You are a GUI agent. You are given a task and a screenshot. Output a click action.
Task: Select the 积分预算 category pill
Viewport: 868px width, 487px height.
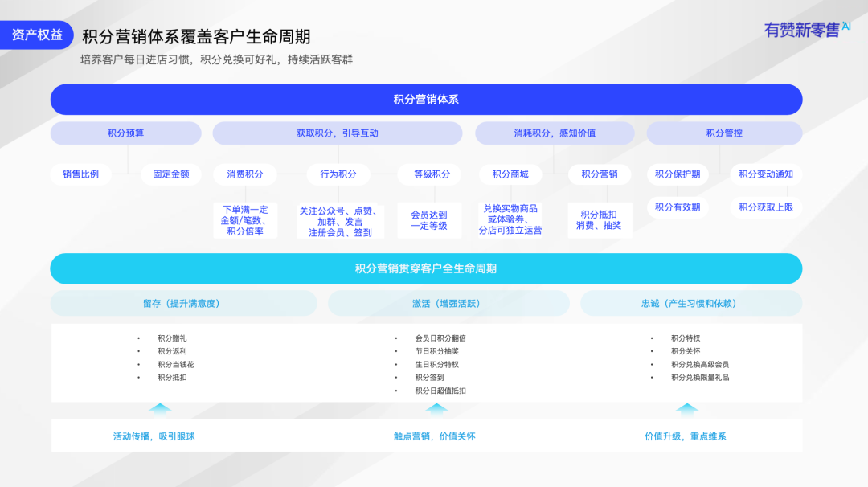pyautogui.click(x=125, y=133)
